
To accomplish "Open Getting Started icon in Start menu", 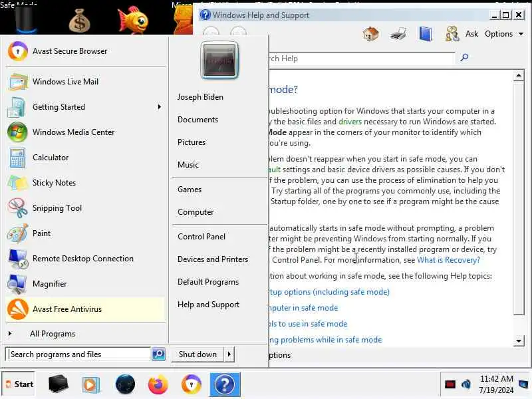I will (x=16, y=107).
